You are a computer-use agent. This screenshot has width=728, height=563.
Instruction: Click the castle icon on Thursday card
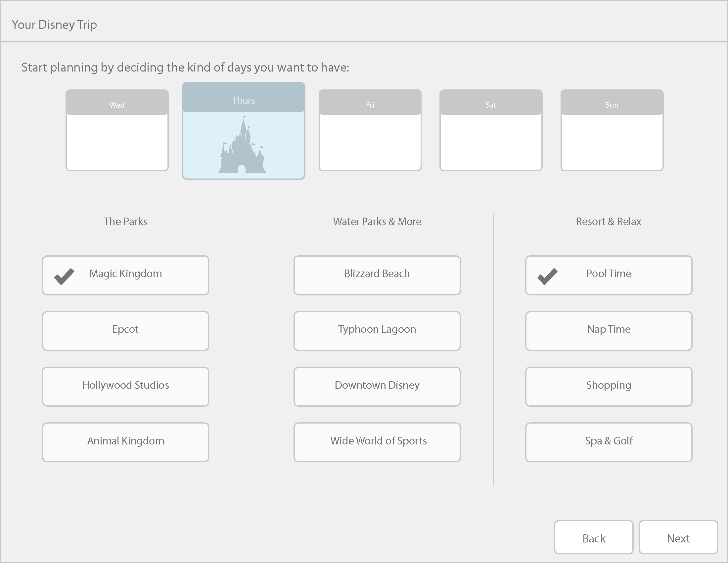[242, 146]
